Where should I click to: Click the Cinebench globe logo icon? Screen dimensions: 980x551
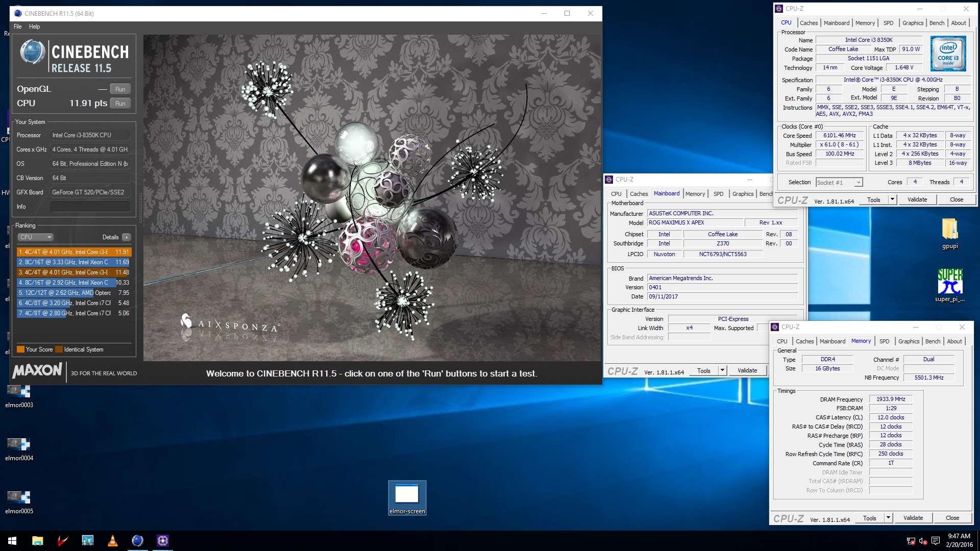point(33,52)
